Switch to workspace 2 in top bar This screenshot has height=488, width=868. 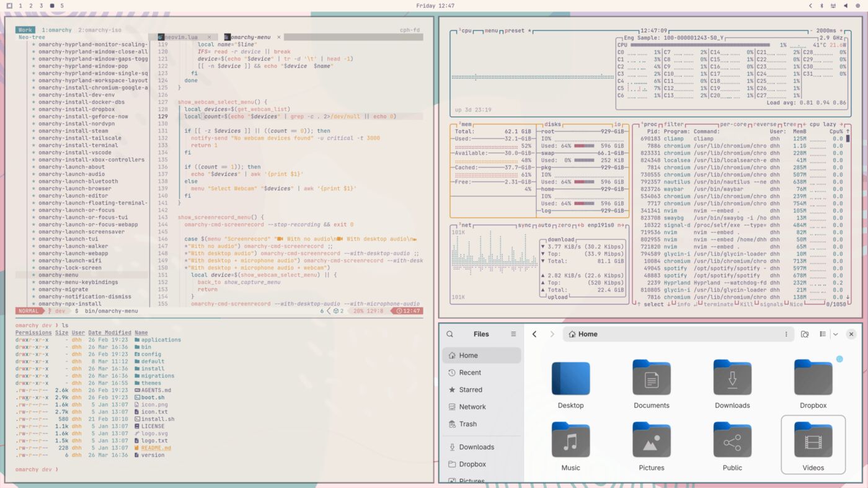pos(31,6)
